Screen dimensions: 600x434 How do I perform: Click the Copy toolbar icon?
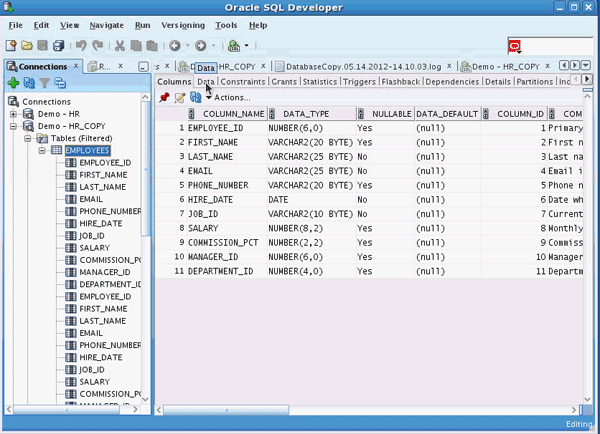tap(136, 46)
